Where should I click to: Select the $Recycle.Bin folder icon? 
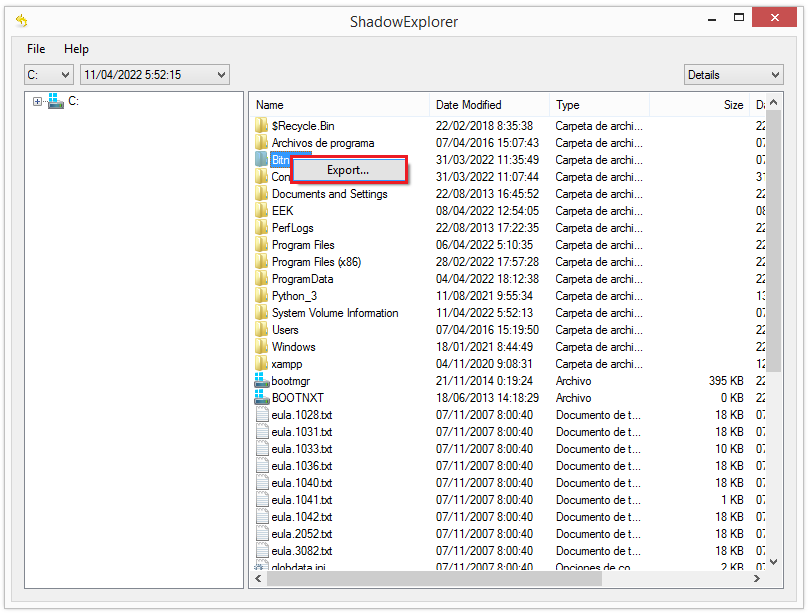click(262, 126)
